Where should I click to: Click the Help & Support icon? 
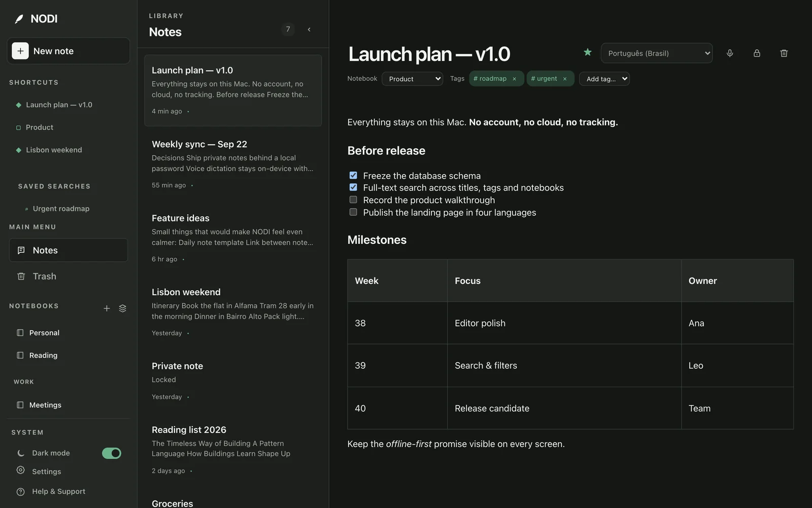20,492
